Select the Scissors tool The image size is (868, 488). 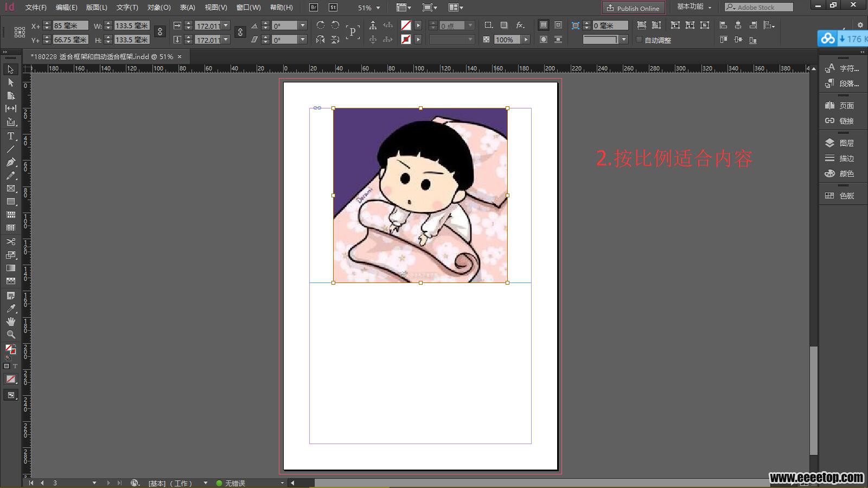click(10, 241)
